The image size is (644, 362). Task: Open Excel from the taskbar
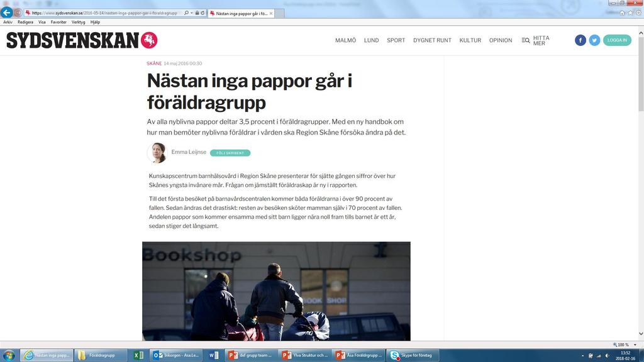point(138,356)
